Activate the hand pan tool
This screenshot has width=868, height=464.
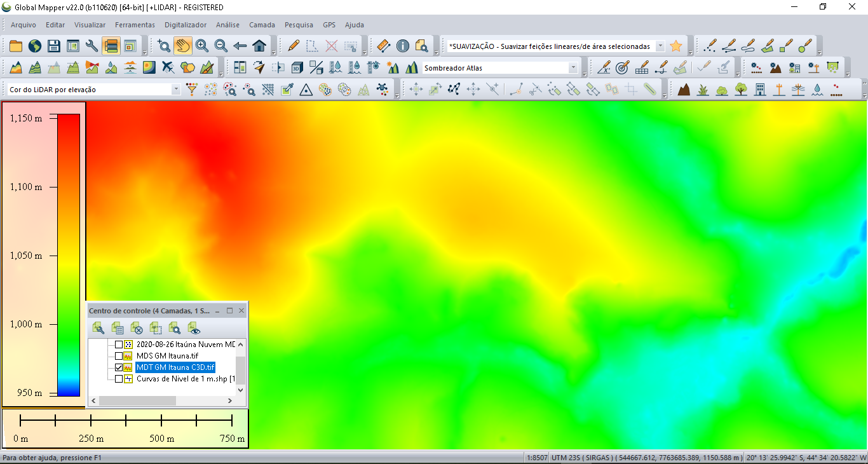click(x=183, y=46)
